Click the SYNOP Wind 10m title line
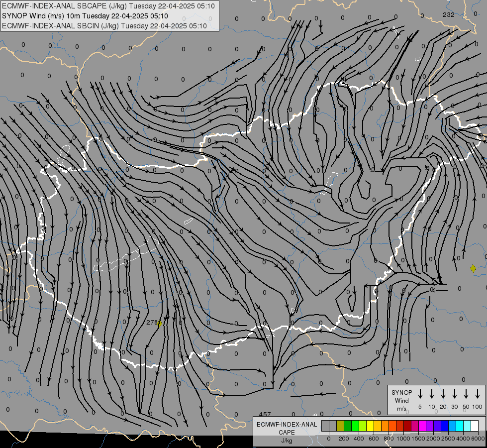This screenshot has width=487, height=448. [85, 16]
